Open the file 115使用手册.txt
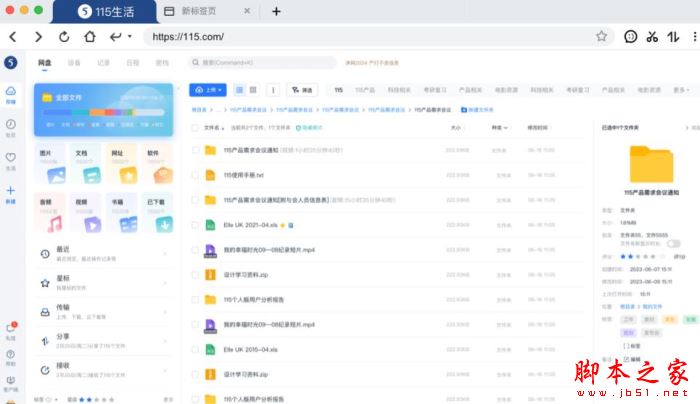The image size is (700, 404). 244,175
